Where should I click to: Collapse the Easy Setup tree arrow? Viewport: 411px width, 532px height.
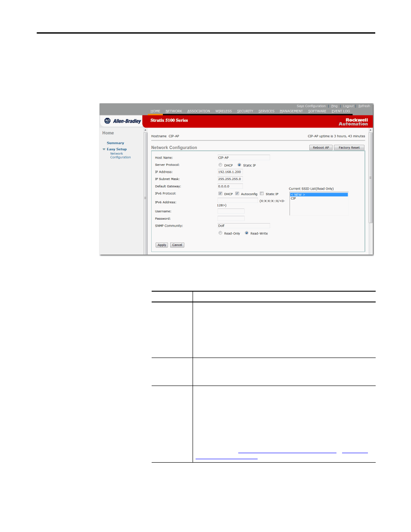point(104,149)
